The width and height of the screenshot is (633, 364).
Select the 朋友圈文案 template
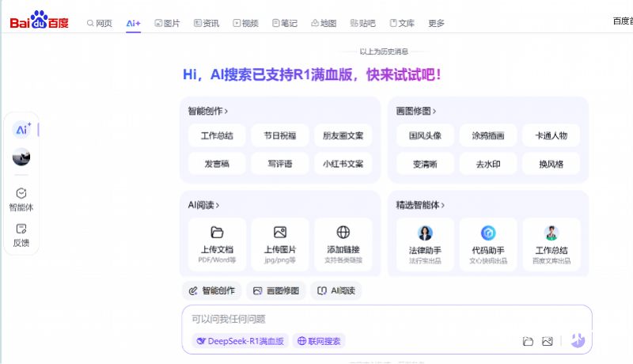click(343, 135)
